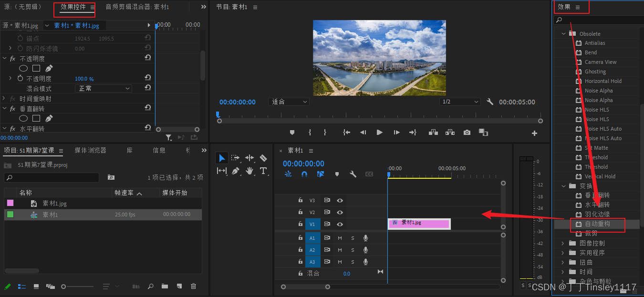The image size is (644, 297).
Task: Reset the 混合模式 parameter
Action: point(148,88)
